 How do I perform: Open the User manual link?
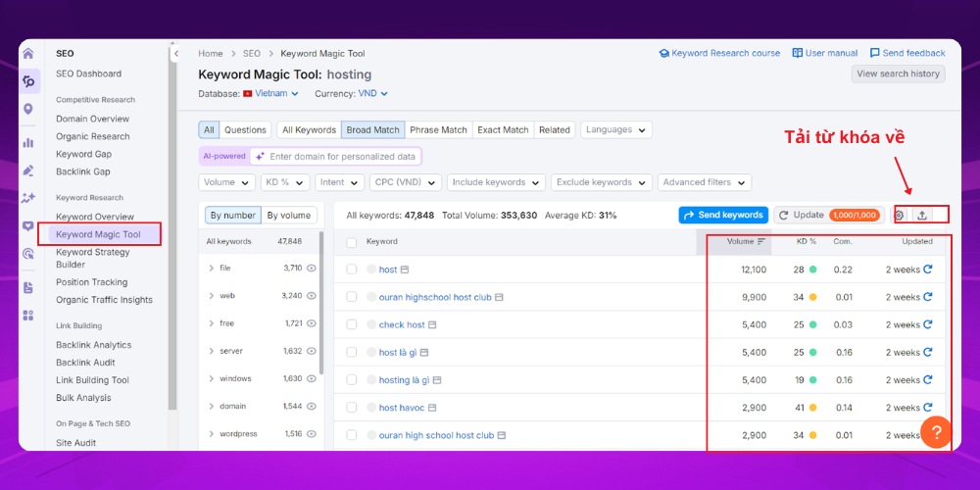tap(825, 54)
